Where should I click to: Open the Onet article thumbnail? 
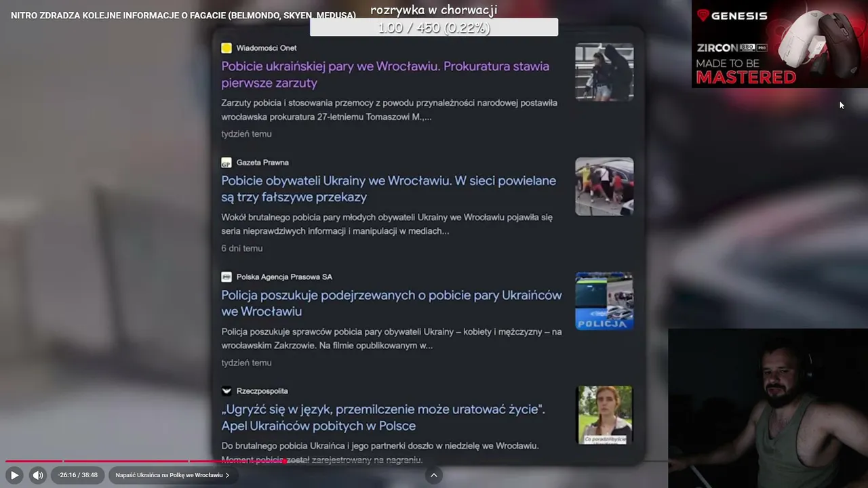(x=604, y=72)
